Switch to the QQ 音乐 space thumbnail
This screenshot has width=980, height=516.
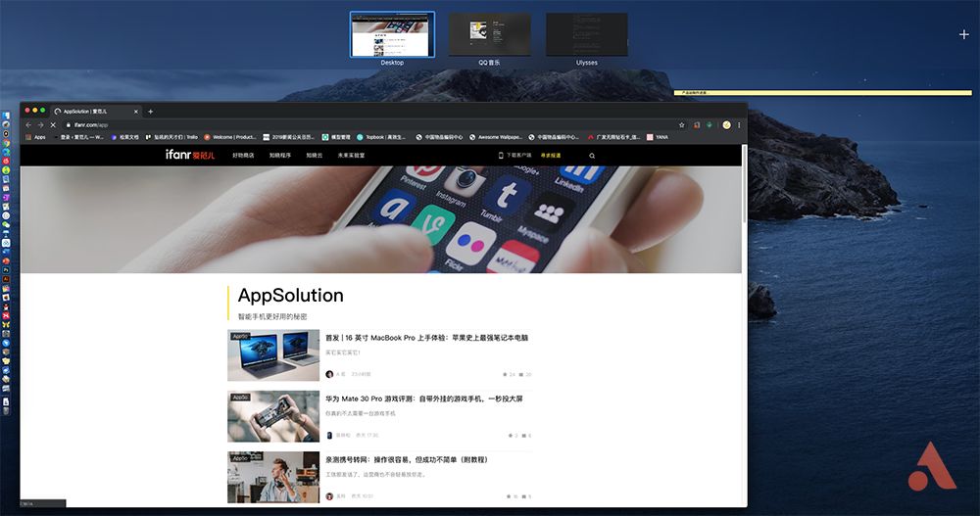(x=489, y=35)
